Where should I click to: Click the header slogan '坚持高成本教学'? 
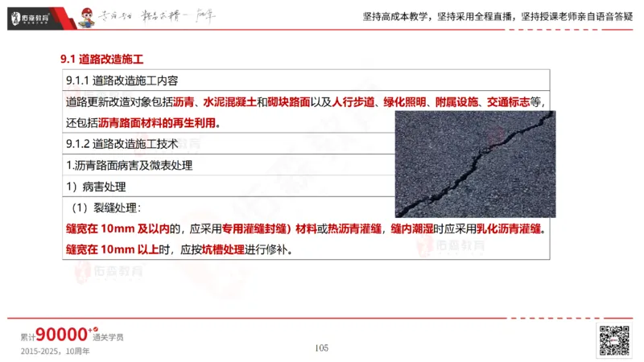click(395, 16)
